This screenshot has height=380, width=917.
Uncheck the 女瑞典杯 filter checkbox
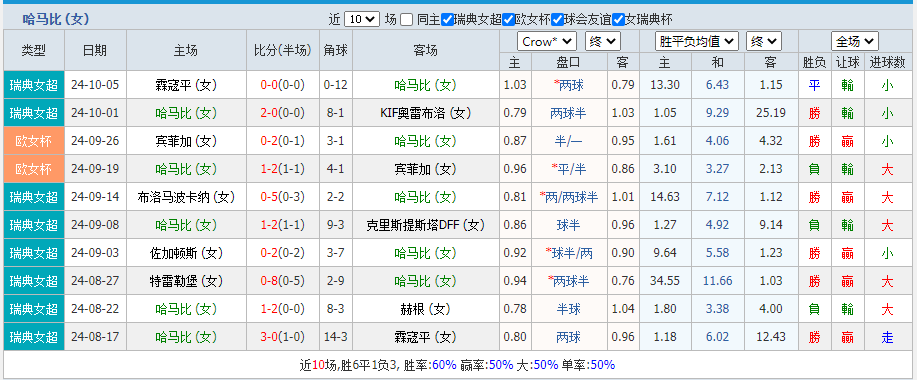click(x=618, y=19)
